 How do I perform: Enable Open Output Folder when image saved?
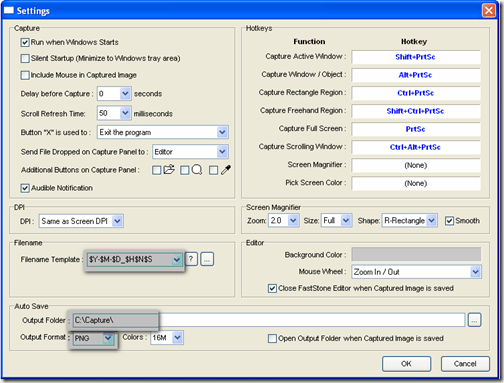click(272, 339)
